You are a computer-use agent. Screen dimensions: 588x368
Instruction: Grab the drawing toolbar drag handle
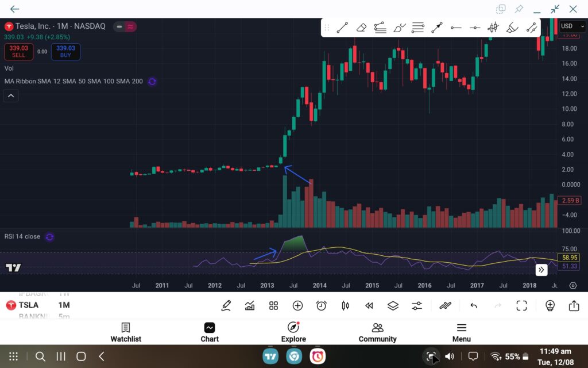point(327,28)
